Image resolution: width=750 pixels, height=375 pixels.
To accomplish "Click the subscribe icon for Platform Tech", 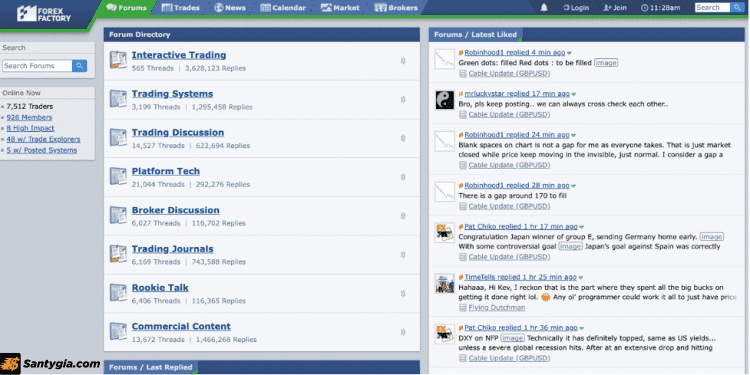I will [x=403, y=177].
